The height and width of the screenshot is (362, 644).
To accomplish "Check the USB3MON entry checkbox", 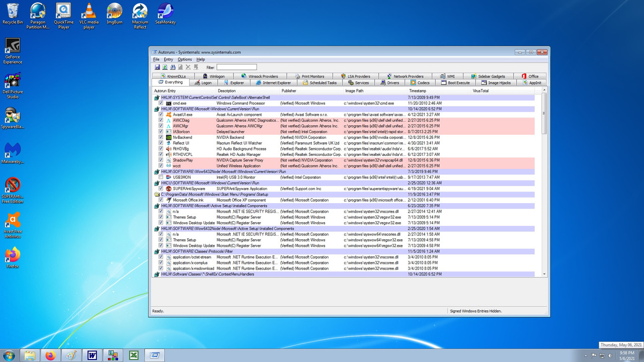I will pyautogui.click(x=161, y=177).
